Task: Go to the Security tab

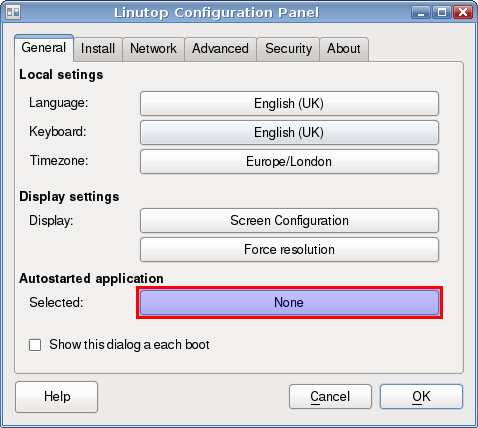Action: click(x=288, y=49)
